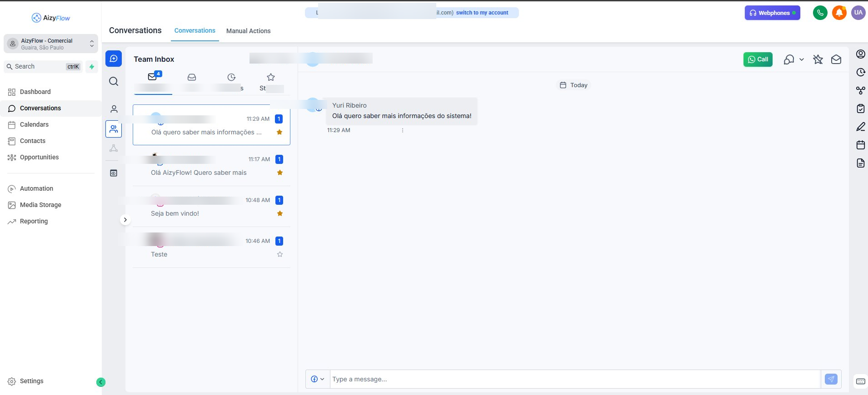Image resolution: width=868 pixels, height=395 pixels.
Task: Expand the conversation panel with arrow
Action: [125, 220]
